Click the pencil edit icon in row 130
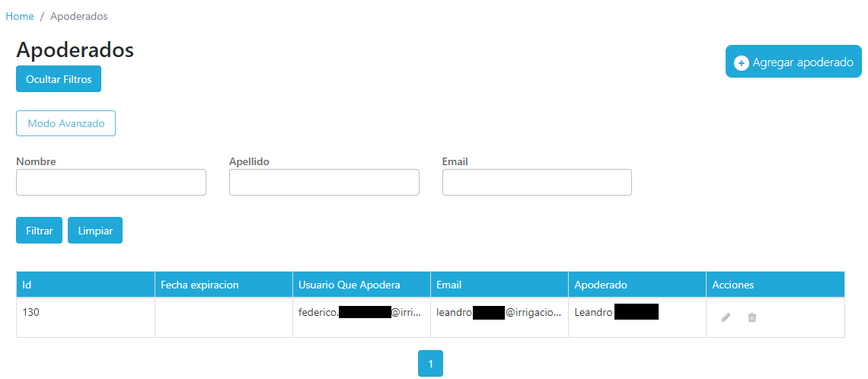Viewport: 868px width, 379px height. point(726,317)
